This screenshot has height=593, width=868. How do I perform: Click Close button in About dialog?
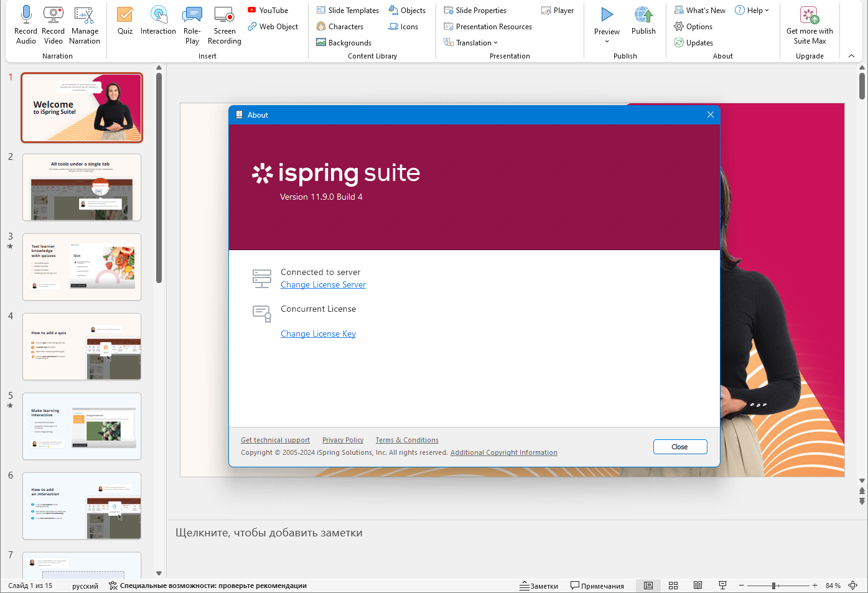pyautogui.click(x=680, y=447)
